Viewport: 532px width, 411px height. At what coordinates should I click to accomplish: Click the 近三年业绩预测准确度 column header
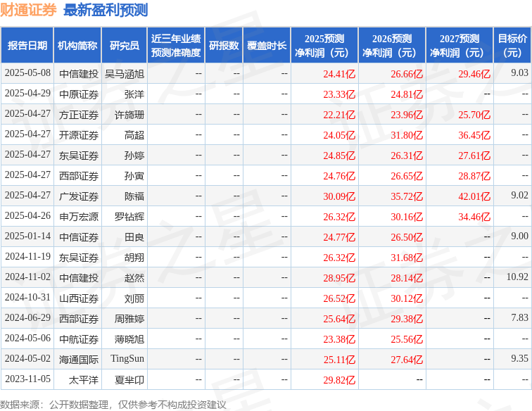[x=176, y=46]
